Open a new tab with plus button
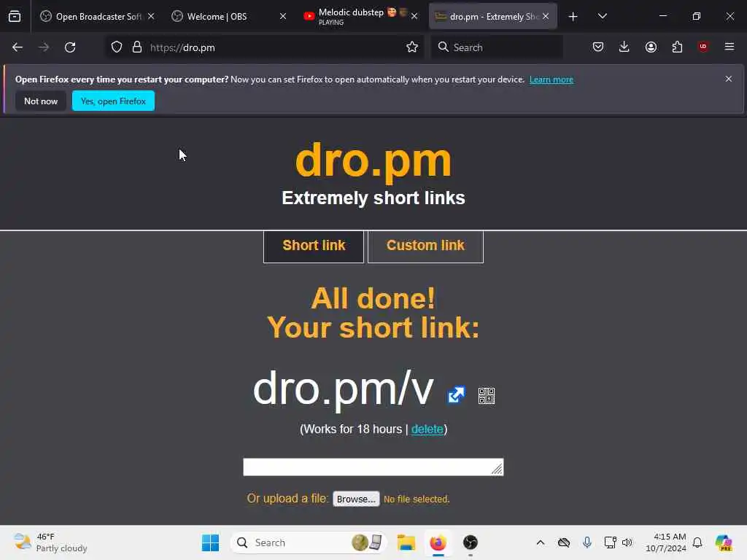The height and width of the screenshot is (560, 747). [573, 17]
